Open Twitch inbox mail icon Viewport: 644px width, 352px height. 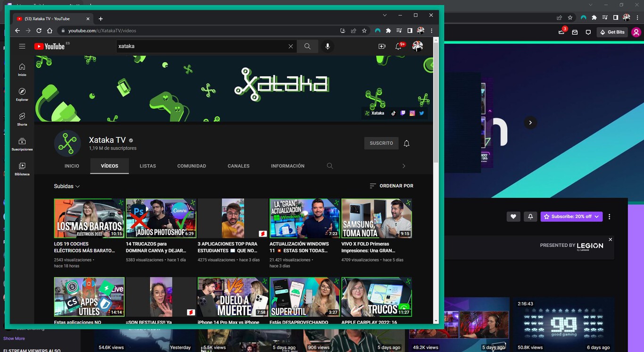coord(575,32)
